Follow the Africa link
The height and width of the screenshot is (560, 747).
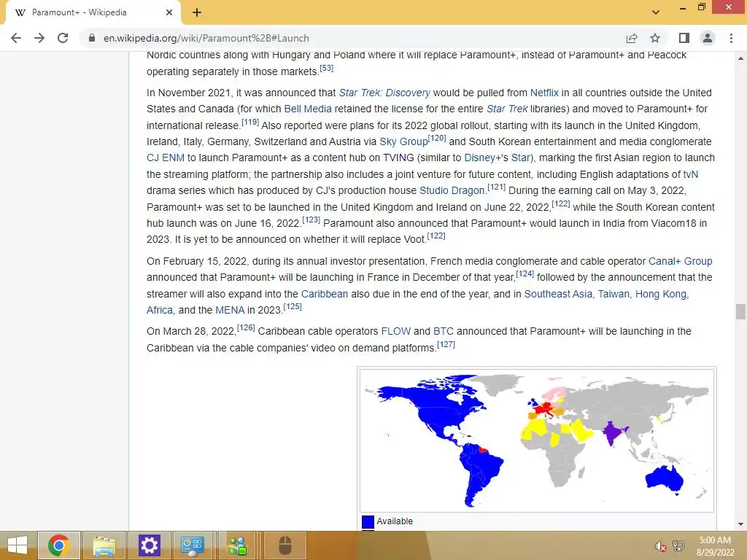pos(160,311)
